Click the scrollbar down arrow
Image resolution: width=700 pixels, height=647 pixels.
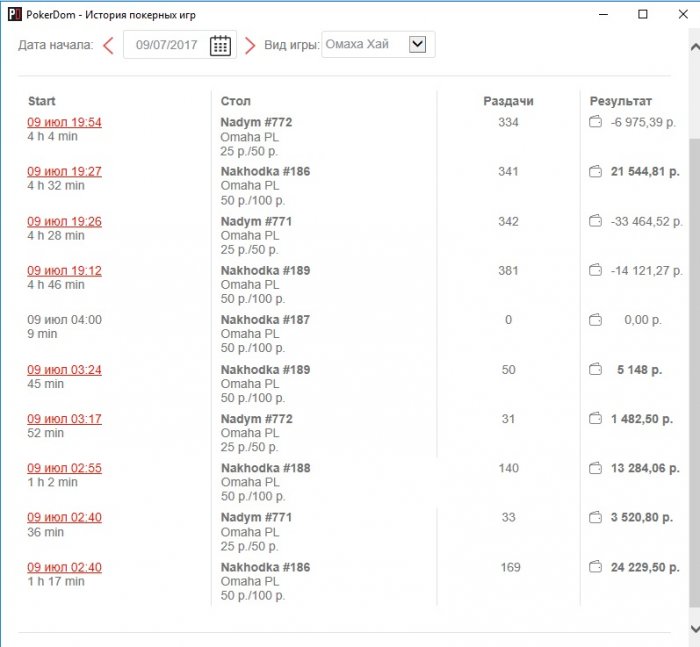[x=695, y=629]
